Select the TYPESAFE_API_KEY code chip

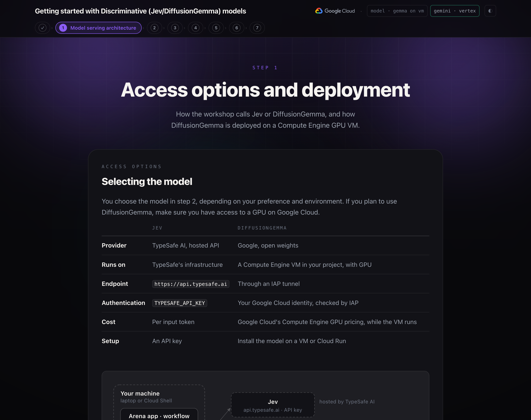coord(180,303)
